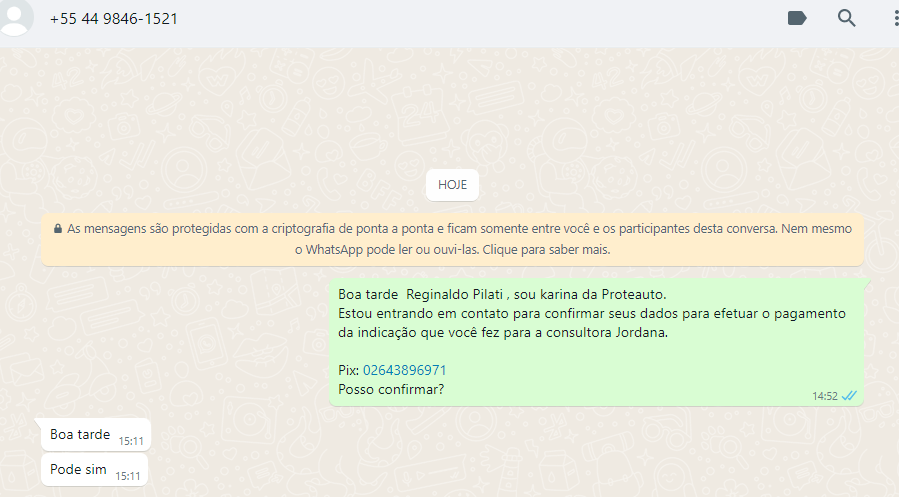This screenshot has height=497, width=899.
Task: Select the received "Pode sim" message bubble
Action: coord(94,470)
